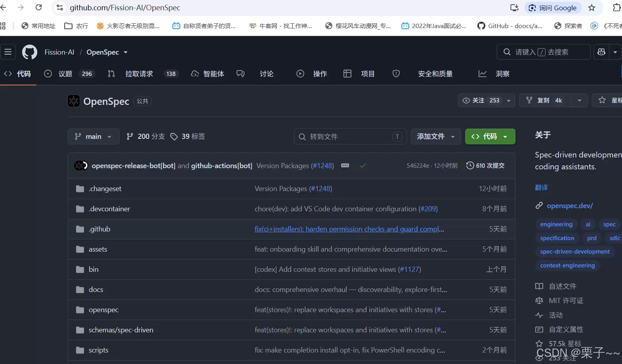Bookmark this page with the star icon
This screenshot has height=364, width=622.
coord(592,8)
